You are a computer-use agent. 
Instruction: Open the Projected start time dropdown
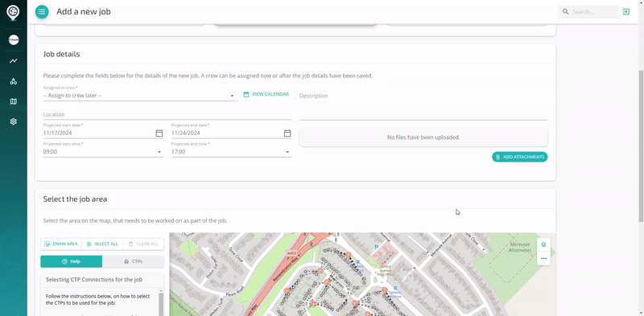103,152
